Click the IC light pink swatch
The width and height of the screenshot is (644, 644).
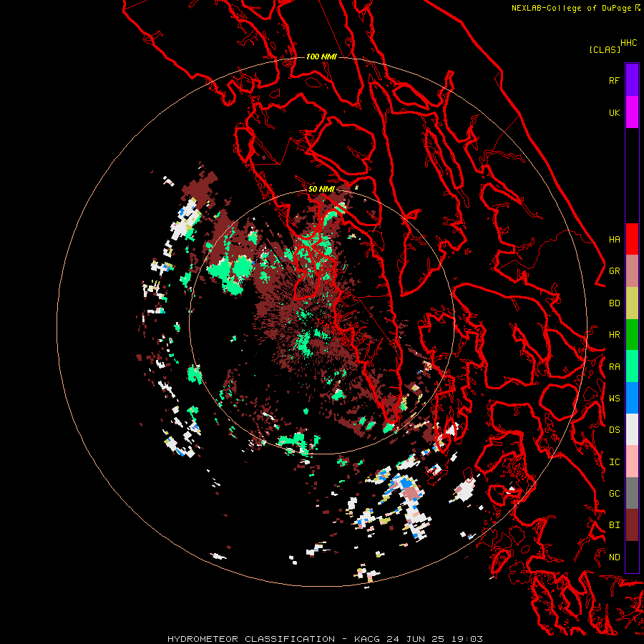click(x=632, y=462)
